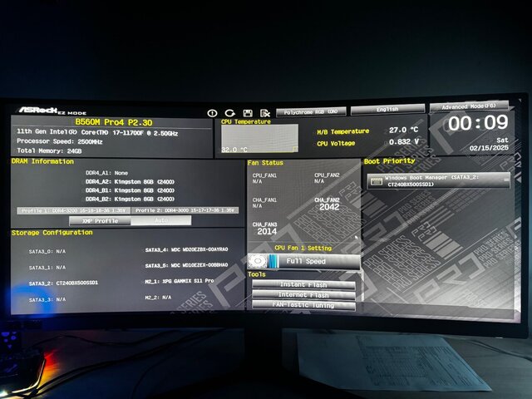
Task: Click the save changes floppy disk icon
Action: click(247, 112)
